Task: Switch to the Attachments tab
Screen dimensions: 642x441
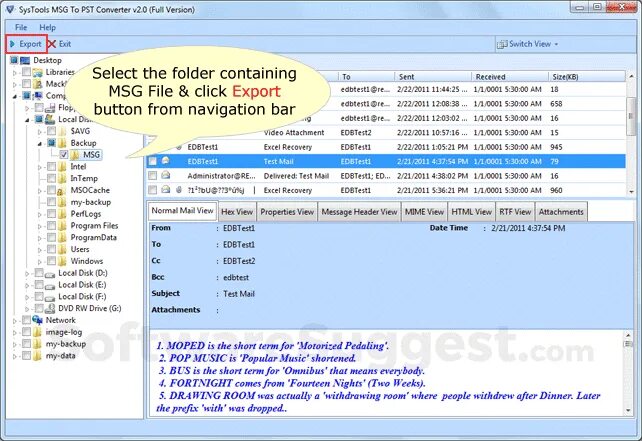Action: point(561,212)
